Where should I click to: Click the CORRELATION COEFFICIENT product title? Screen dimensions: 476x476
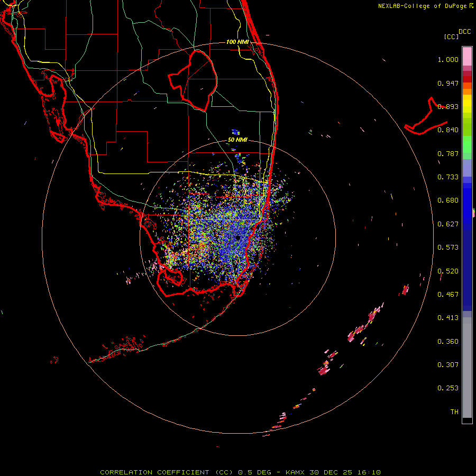tap(167, 472)
